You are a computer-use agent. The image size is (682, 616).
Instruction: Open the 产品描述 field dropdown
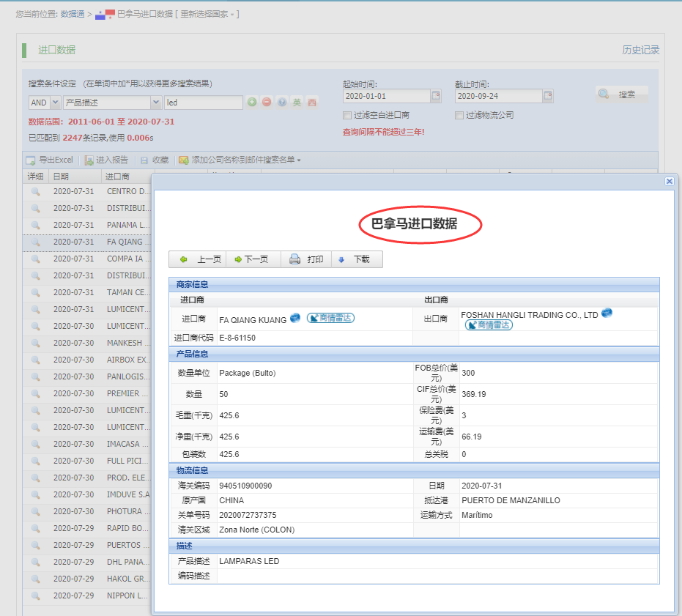156,103
